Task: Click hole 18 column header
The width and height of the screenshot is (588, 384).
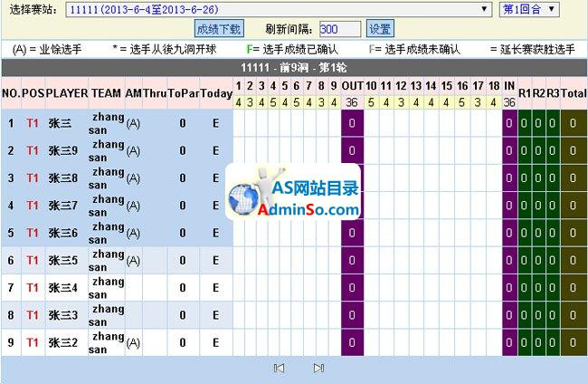Action: 494,86
